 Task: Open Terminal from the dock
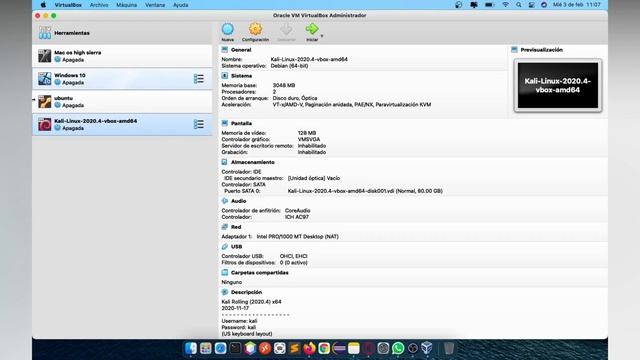[235, 348]
